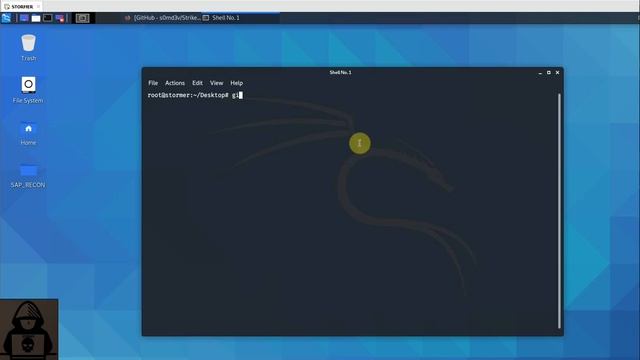This screenshot has width=640, height=360.
Task: Open the Kali applications menu icon
Action: coord(6,18)
